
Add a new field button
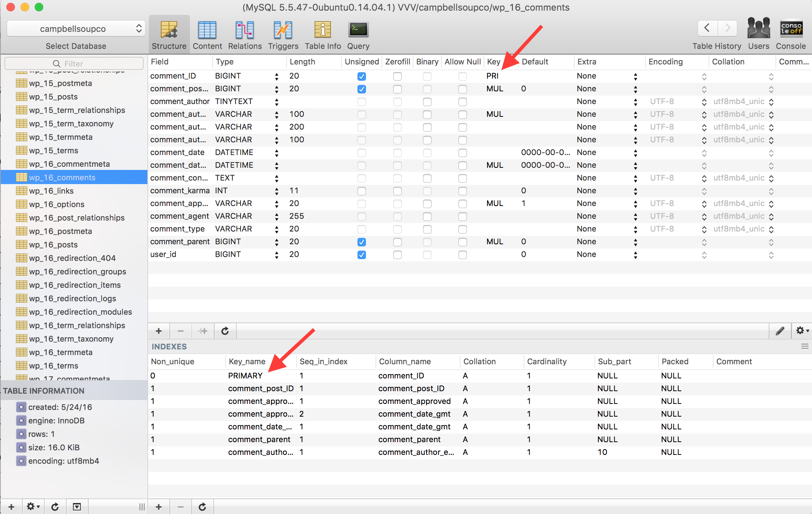coord(158,331)
